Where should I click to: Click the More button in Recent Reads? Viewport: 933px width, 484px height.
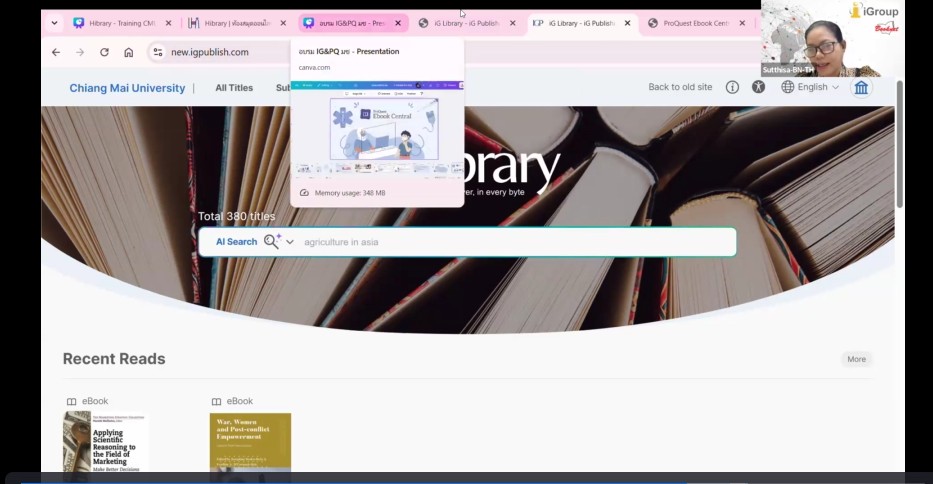pos(856,359)
